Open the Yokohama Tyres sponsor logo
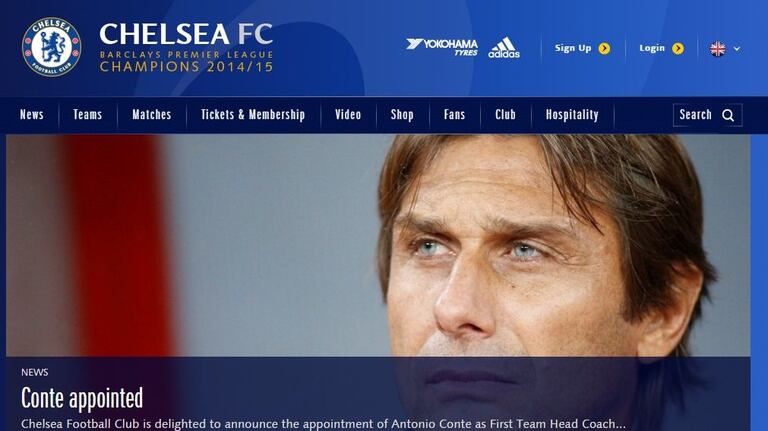 (x=442, y=47)
